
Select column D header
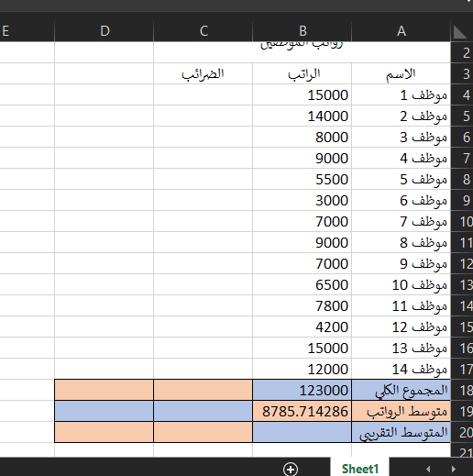tap(104, 31)
